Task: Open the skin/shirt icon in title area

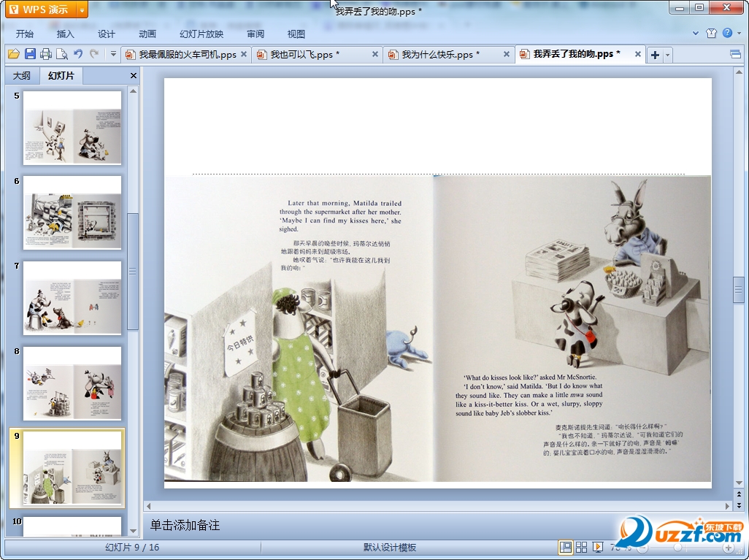Action: tap(711, 33)
